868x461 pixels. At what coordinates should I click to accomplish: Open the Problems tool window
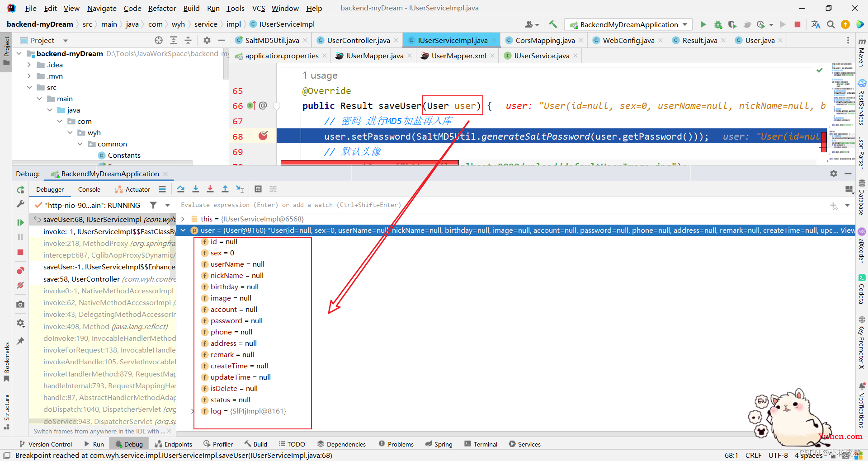396,444
